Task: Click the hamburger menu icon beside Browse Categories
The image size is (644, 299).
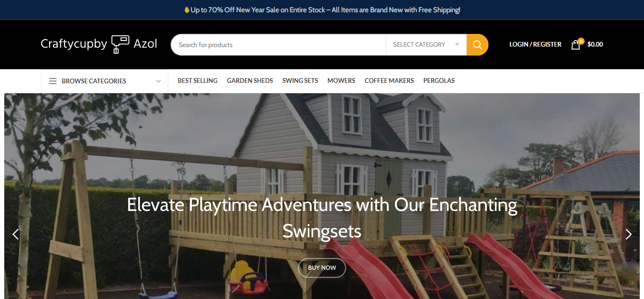Action: [x=53, y=81]
